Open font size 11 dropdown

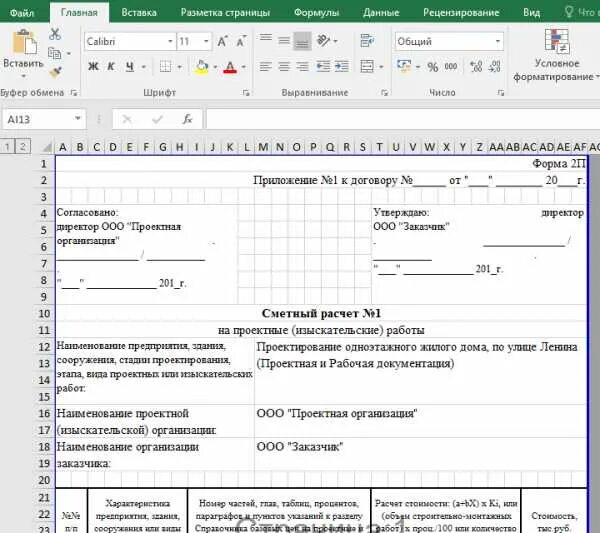206,41
